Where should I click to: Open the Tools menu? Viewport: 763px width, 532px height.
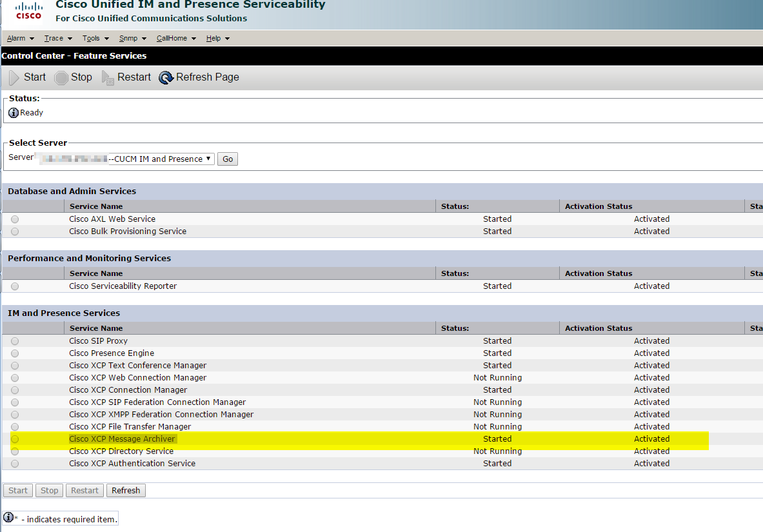pyautogui.click(x=95, y=39)
